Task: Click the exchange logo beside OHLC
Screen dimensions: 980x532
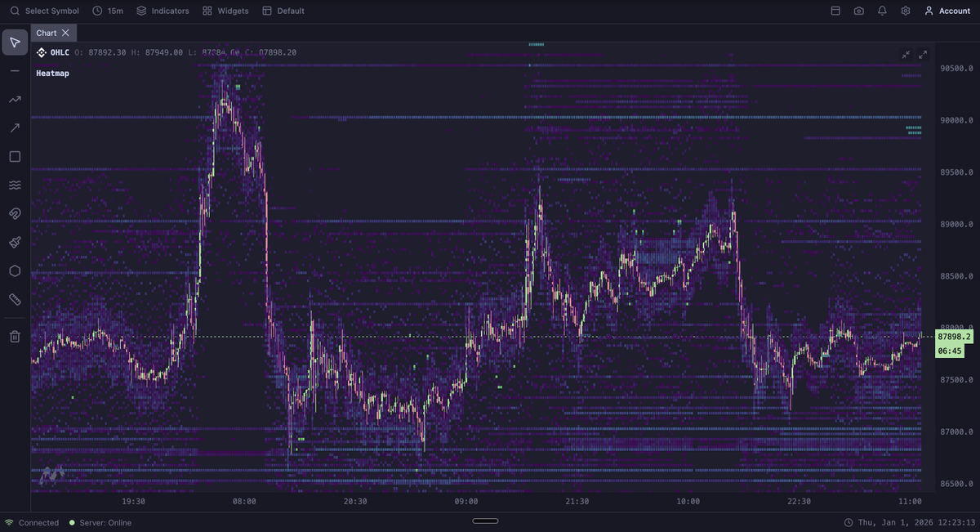Action: [42, 52]
